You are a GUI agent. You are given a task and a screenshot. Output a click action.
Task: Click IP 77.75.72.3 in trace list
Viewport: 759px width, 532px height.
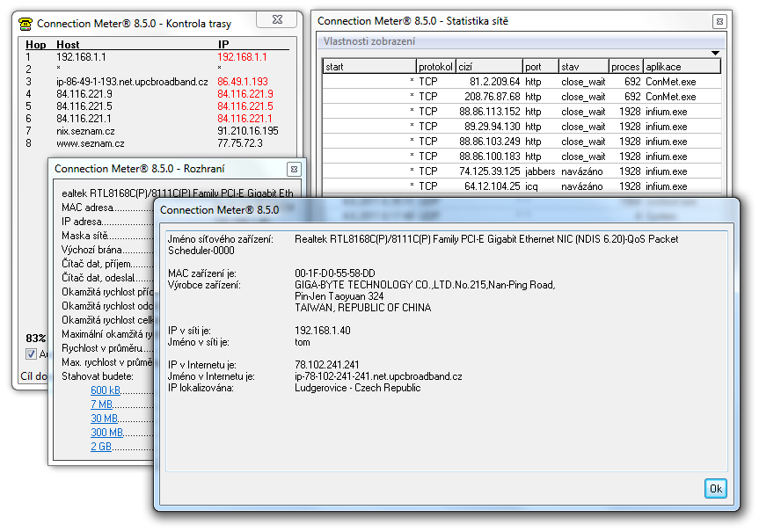(240, 143)
